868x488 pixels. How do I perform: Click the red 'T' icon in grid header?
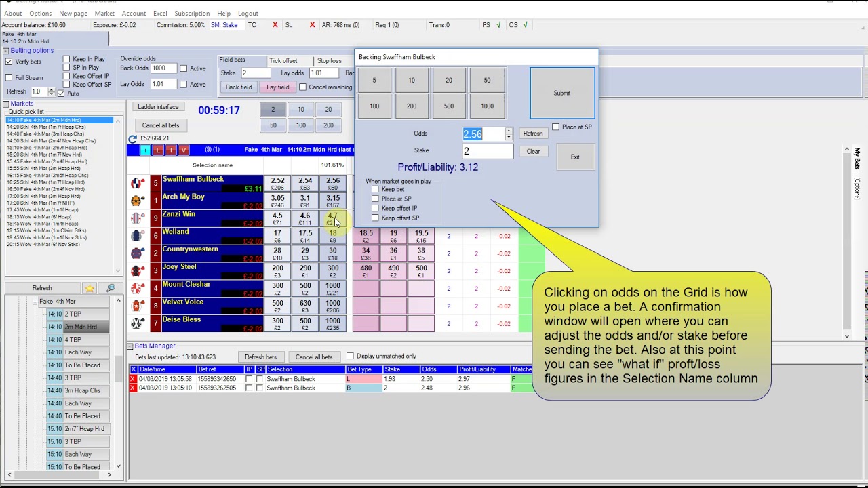pyautogui.click(x=170, y=150)
